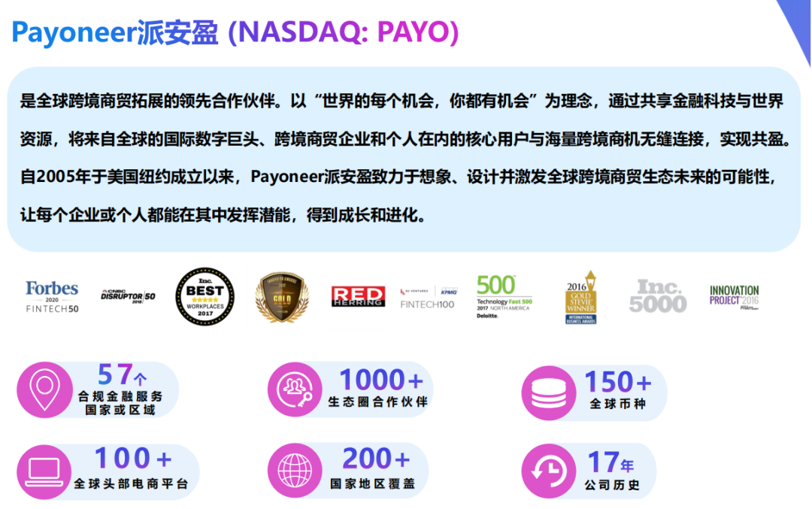The height and width of the screenshot is (509, 812).
Task: Click the Inc. Best Workplaces 2017 badge
Action: tap(205, 297)
